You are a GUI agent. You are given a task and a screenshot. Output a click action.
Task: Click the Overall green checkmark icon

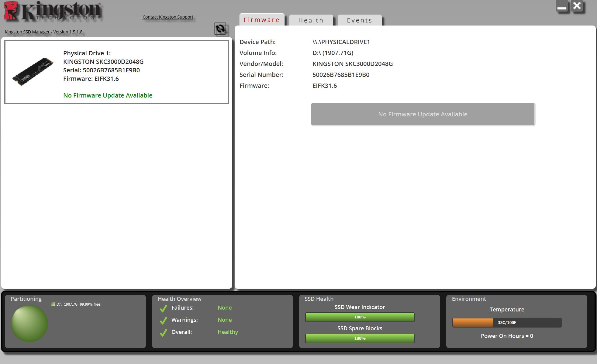pos(163,333)
